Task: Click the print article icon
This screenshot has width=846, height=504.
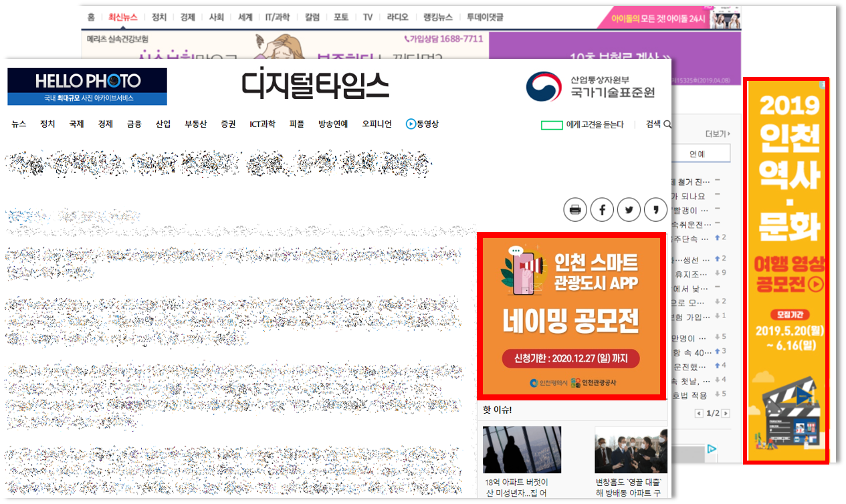Action: 575,210
